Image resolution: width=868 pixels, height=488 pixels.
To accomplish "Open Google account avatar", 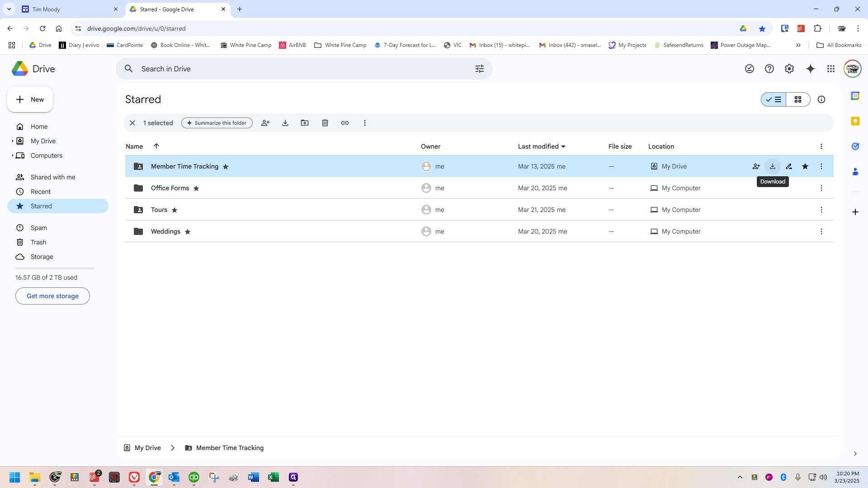I will click(x=853, y=69).
